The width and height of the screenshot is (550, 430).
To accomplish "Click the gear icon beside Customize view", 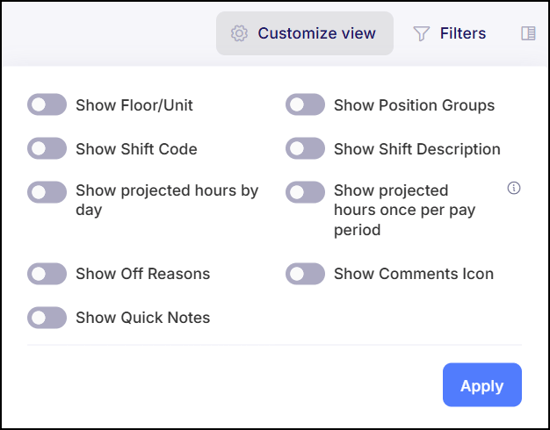I will (239, 34).
